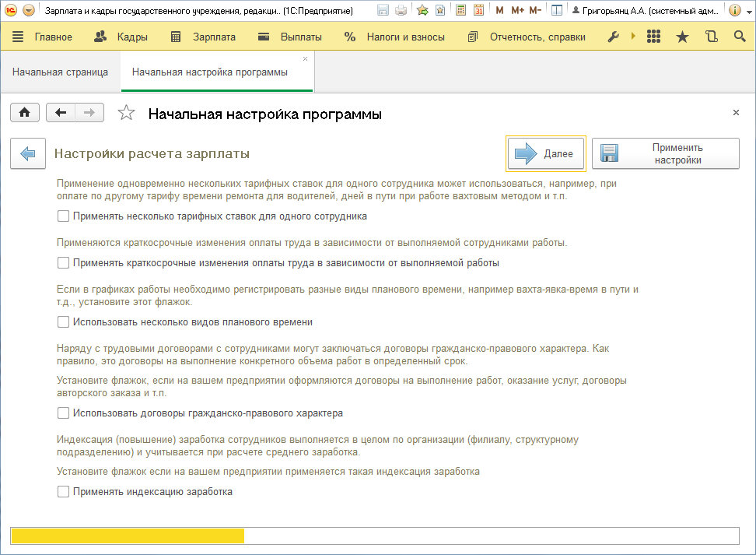
Task: Open the history icon beside the star
Action: pos(711,37)
